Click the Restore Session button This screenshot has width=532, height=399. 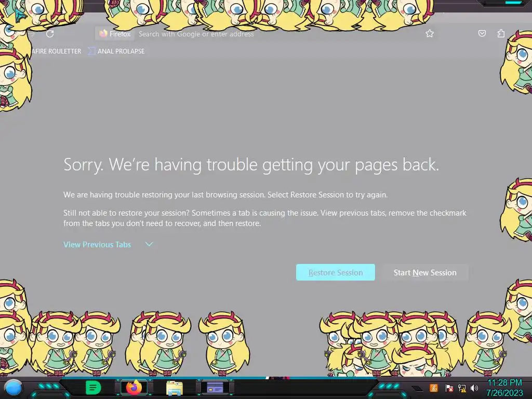[x=335, y=272]
